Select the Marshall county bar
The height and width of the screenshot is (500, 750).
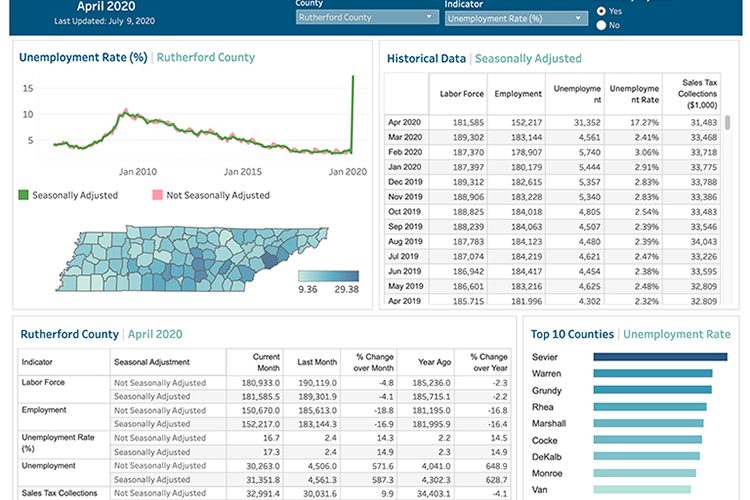point(648,423)
